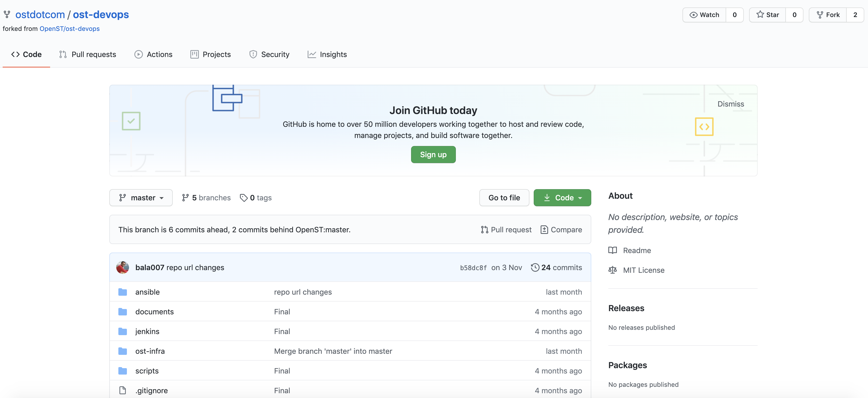Viewport: 868px width, 398px height.
Task: Open the Actions tab
Action: 153,54
